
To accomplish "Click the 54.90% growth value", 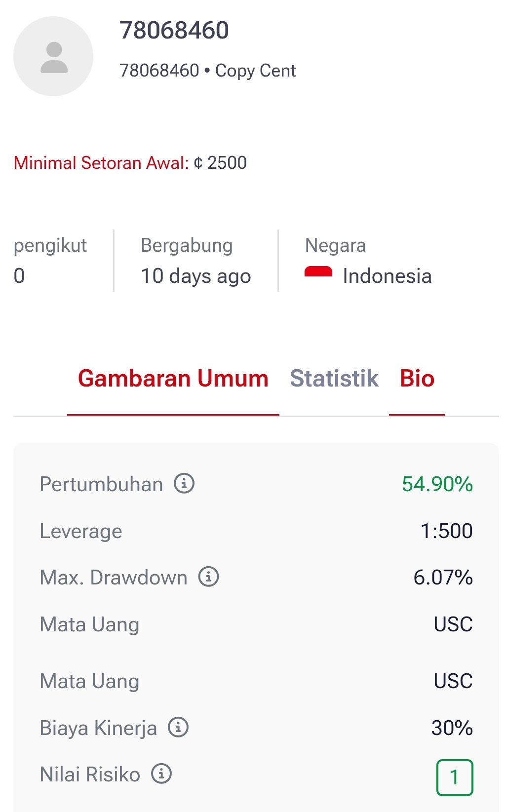I will [x=437, y=484].
